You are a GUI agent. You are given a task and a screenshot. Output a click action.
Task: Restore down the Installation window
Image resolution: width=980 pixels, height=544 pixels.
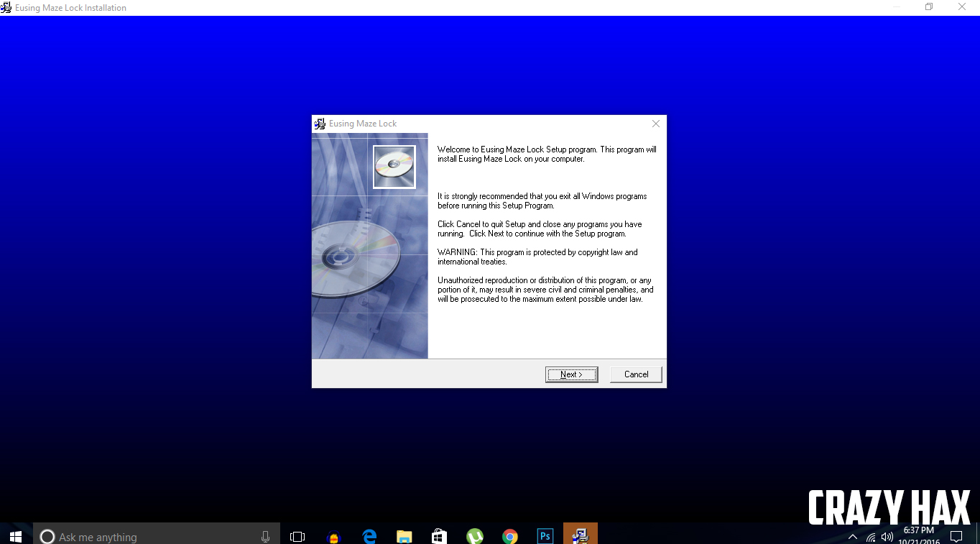point(929,7)
